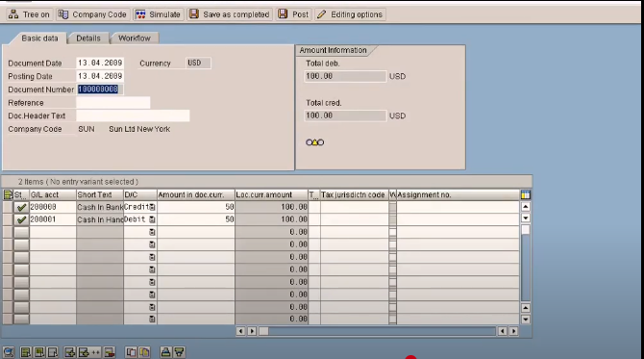Click the Document Date field
Screen dimensions: 644x359
click(x=100, y=63)
